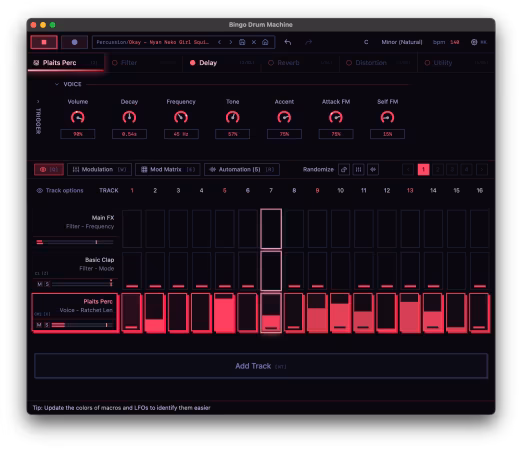Viewport: 522px width, 450px height.
Task: Select step column number 9
Action: click(x=317, y=191)
